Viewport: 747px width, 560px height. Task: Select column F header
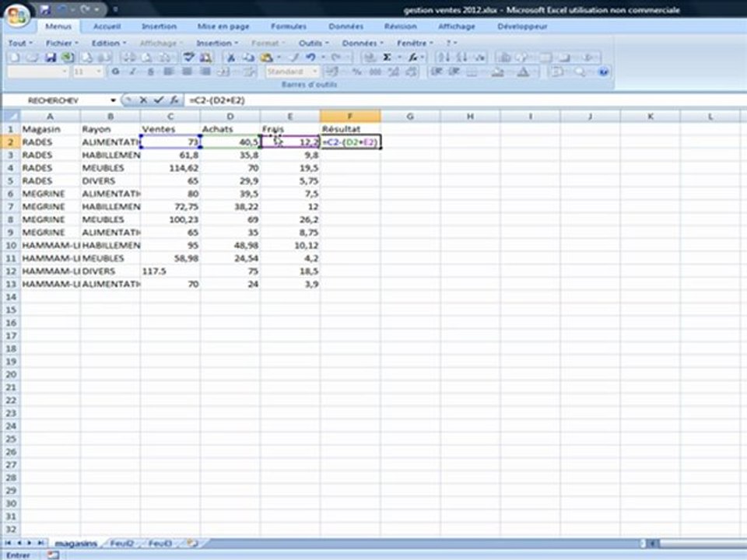click(350, 116)
